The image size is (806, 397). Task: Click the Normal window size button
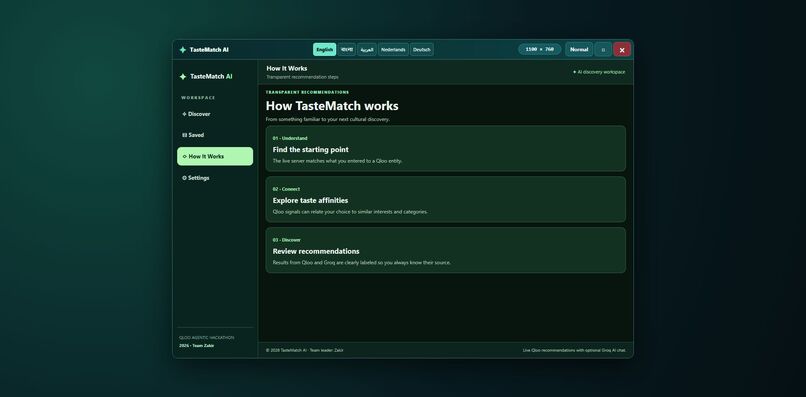579,50
